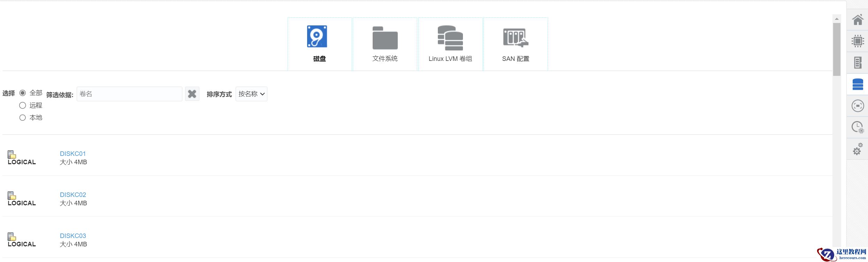Switch to the 文件系统 tab

click(x=385, y=44)
